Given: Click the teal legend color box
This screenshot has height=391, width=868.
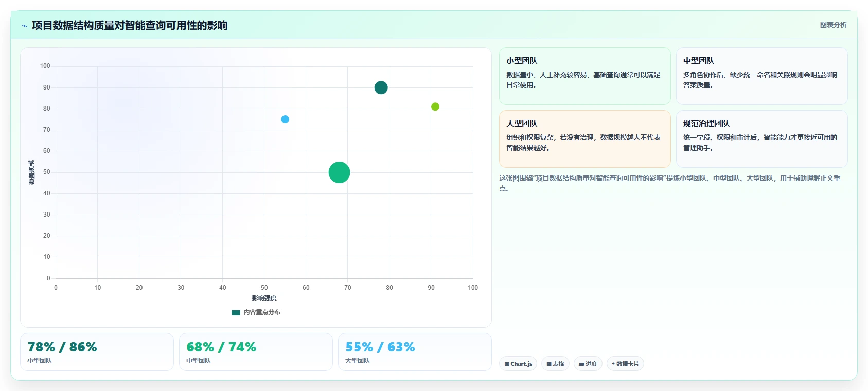Looking at the screenshot, I should [236, 312].
